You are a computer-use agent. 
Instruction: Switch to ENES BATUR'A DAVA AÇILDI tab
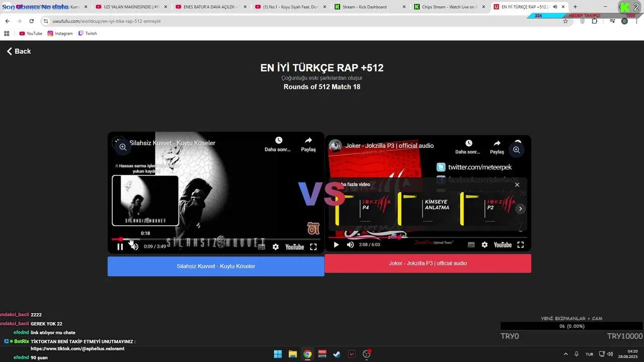[x=210, y=7]
